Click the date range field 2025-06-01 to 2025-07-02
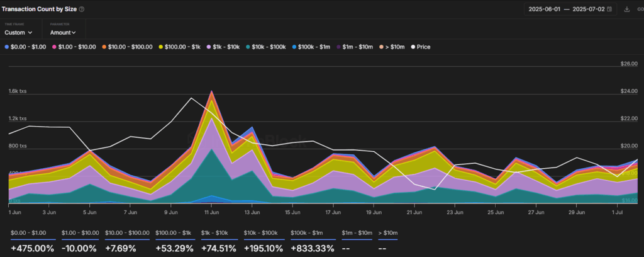 (x=570, y=9)
